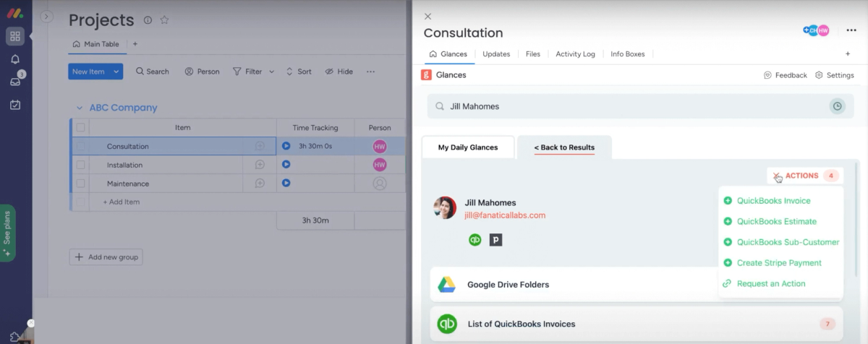The image size is (868, 344).
Task: Start Maintenance time tracking play button
Action: pos(286,184)
